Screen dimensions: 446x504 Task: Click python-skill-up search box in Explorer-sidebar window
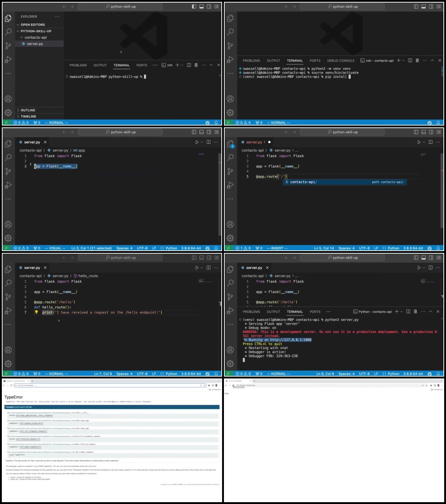(x=120, y=7)
